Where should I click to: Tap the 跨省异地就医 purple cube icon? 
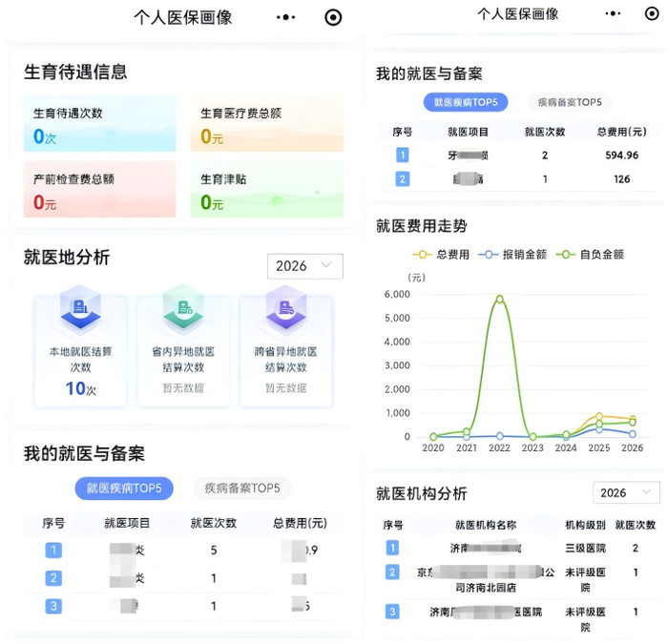pos(286,308)
